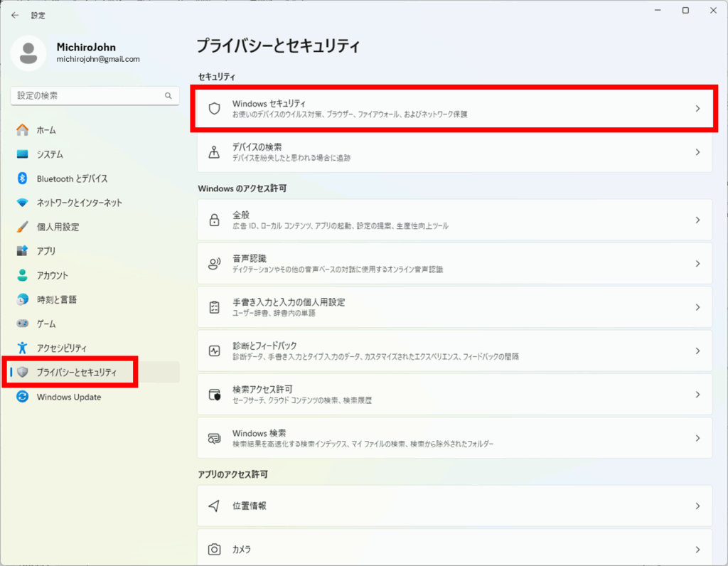Maximize the settings window
Viewport: 728px width, 566px height.
click(685, 10)
